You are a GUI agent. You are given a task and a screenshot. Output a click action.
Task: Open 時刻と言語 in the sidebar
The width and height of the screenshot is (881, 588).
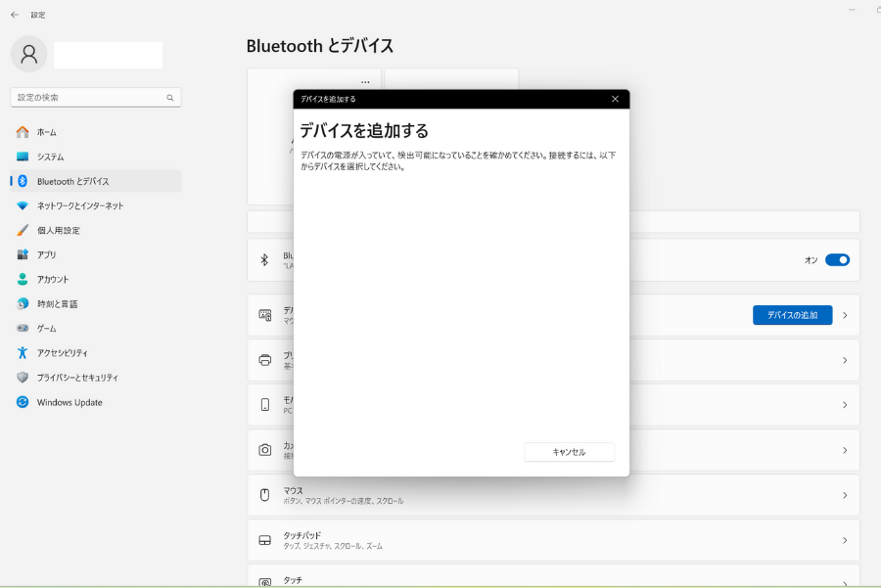(96, 304)
